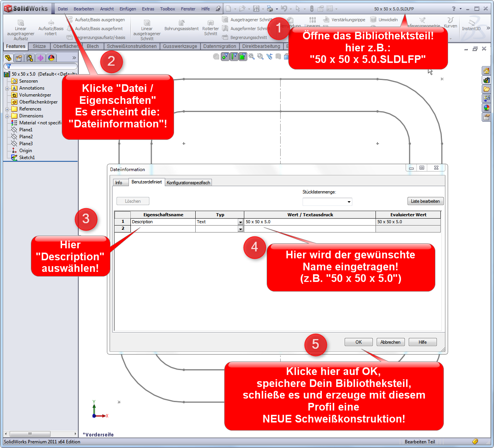Click the Liste bearbeiten button
Viewport: 494px width, 448px height.
425,201
